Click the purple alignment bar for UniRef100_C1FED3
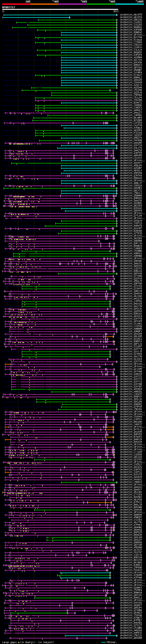 (56, 123)
